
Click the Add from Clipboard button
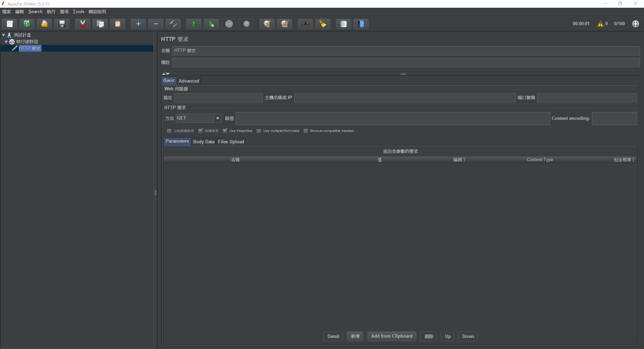coord(391,336)
